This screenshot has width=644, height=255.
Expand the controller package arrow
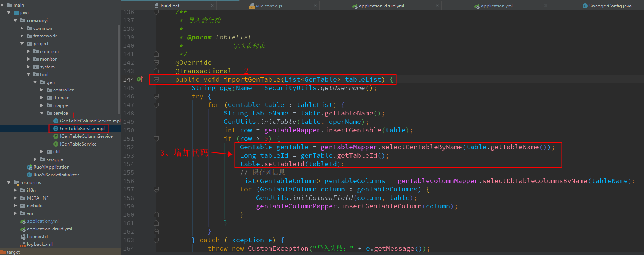click(42, 90)
